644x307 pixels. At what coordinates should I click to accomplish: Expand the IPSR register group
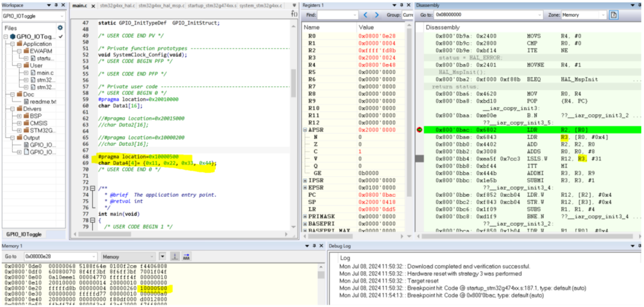tap(305, 181)
